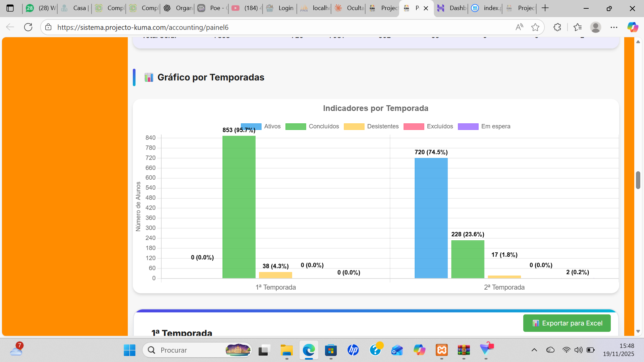The height and width of the screenshot is (362, 644).
Task: Toggle the Concluídos dataset in the legend
Action: (x=324, y=126)
